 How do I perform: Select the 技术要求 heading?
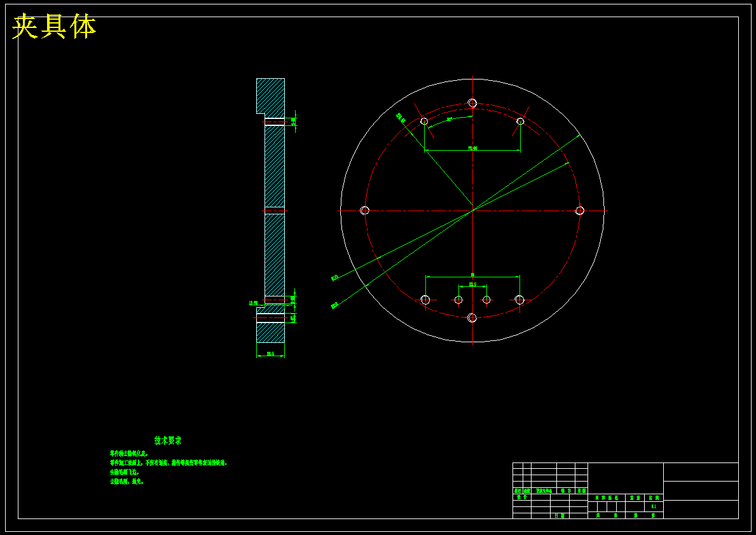click(x=168, y=440)
